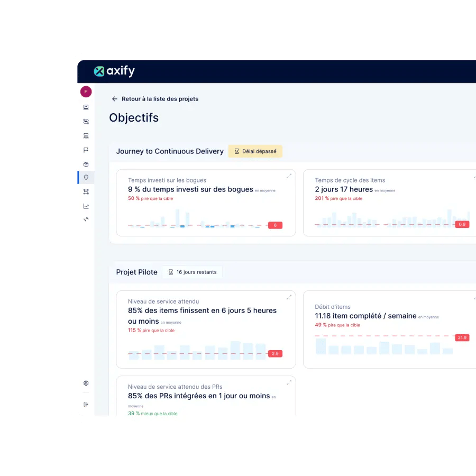The image size is (476, 476).
Task: Click the org chart icon in the sidebar
Action: (x=86, y=135)
